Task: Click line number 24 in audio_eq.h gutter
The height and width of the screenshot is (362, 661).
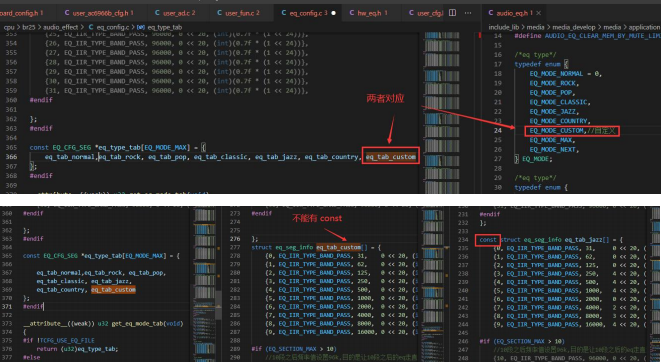Action: click(498, 131)
